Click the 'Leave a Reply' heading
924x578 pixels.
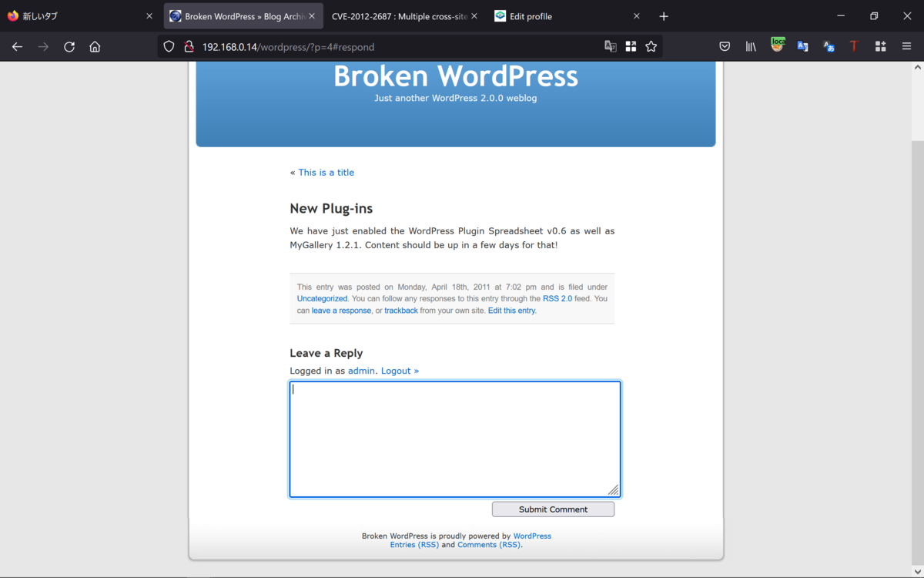(x=326, y=353)
